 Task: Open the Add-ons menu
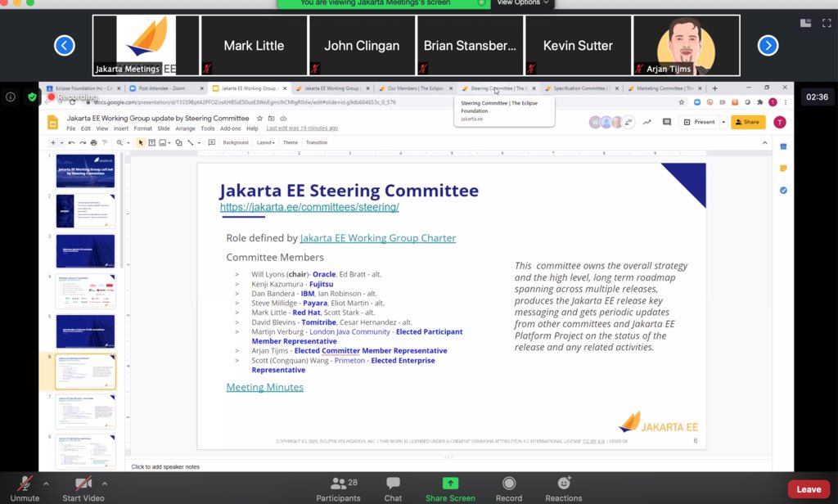(x=230, y=128)
